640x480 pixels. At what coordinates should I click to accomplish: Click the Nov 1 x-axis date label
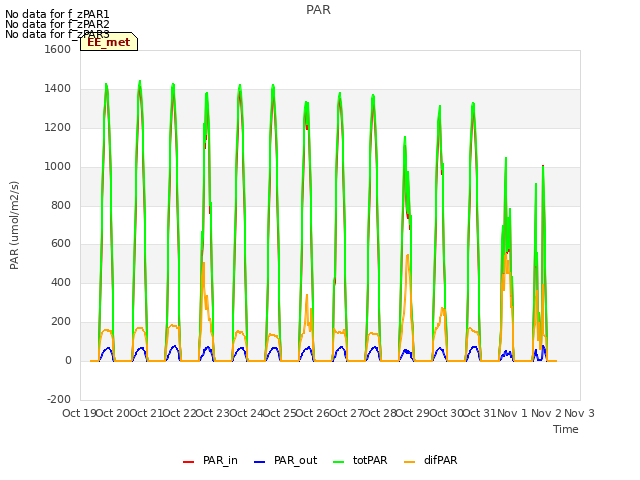coord(513,413)
